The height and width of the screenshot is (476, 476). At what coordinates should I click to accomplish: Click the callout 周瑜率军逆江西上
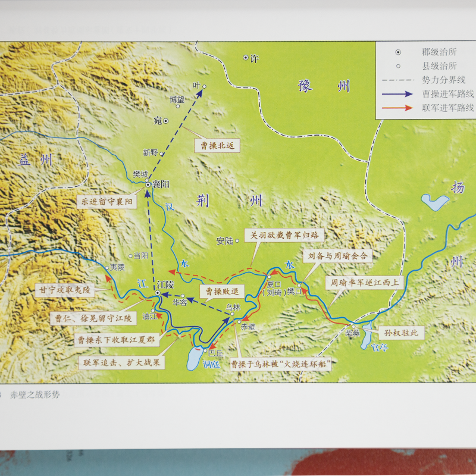pos(364,283)
